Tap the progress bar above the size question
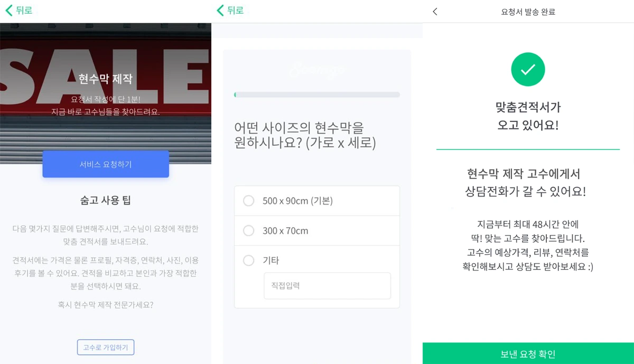The height and width of the screenshot is (364, 634). [x=316, y=94]
